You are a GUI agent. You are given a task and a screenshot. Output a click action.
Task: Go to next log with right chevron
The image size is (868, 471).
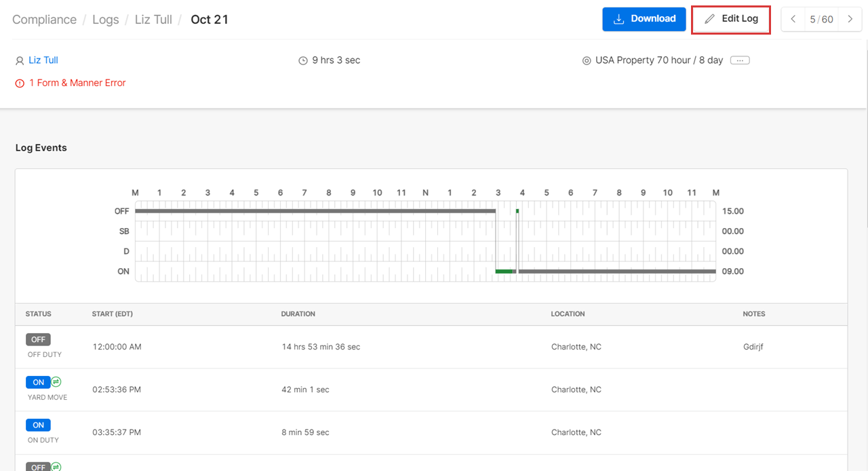point(850,20)
